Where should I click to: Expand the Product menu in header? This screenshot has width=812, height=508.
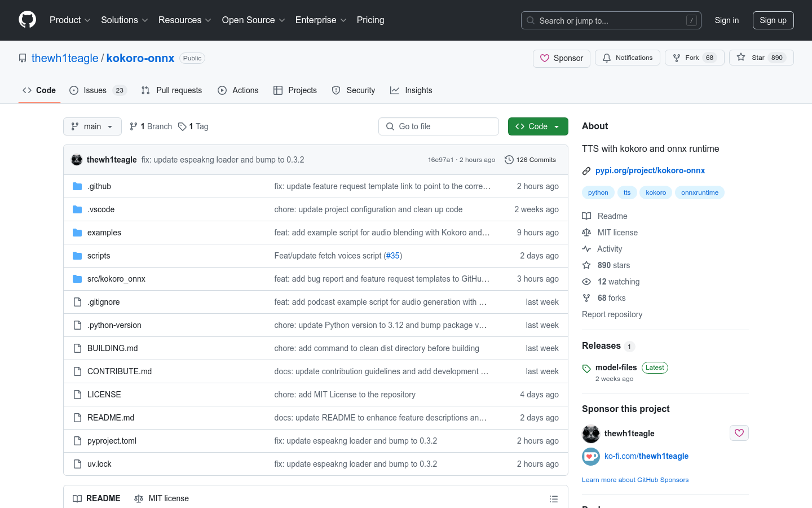click(70, 20)
